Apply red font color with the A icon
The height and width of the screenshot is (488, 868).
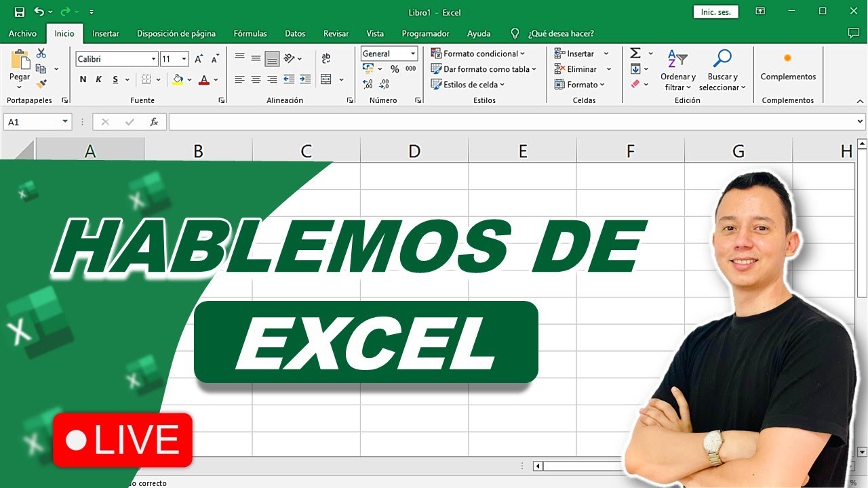[x=204, y=79]
